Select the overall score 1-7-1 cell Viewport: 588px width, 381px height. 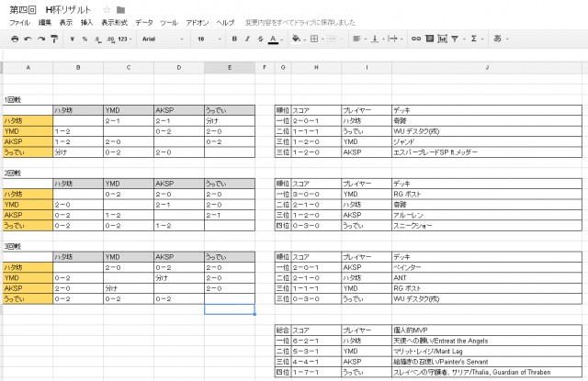316,373
